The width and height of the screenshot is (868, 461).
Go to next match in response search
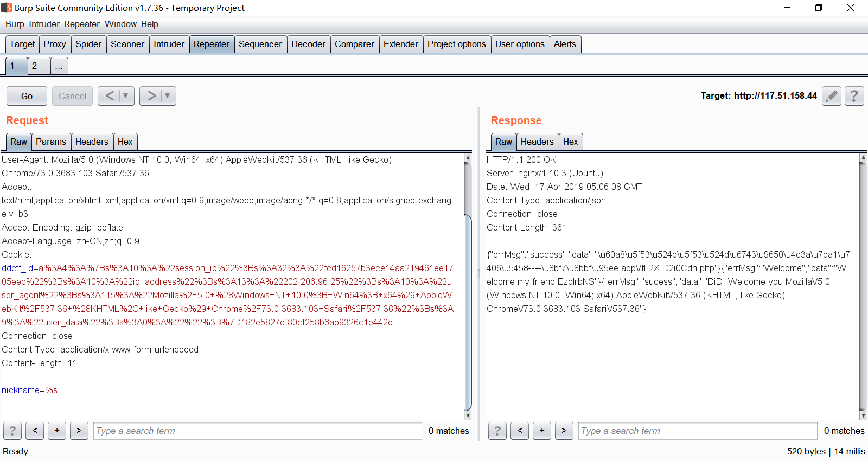(564, 431)
